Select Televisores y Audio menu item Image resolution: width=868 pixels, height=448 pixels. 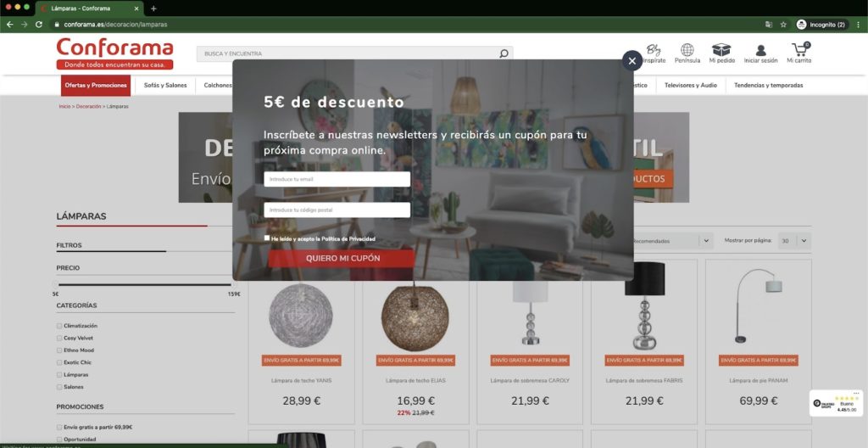tap(690, 86)
